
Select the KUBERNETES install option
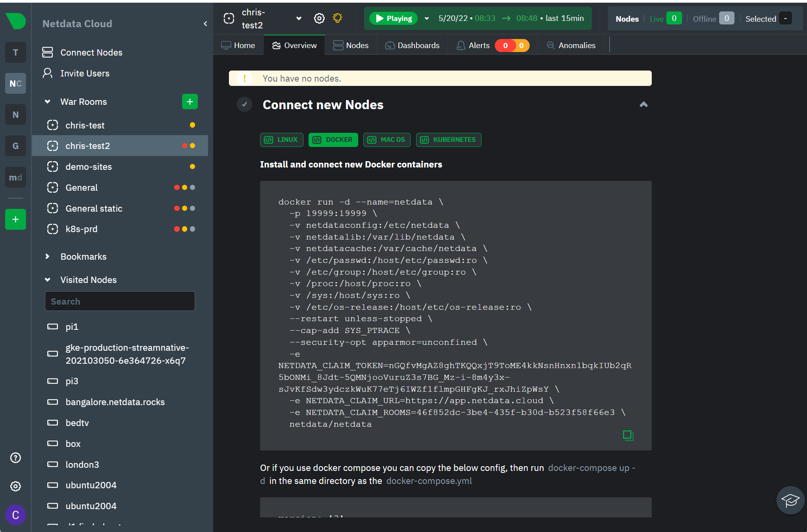(448, 140)
